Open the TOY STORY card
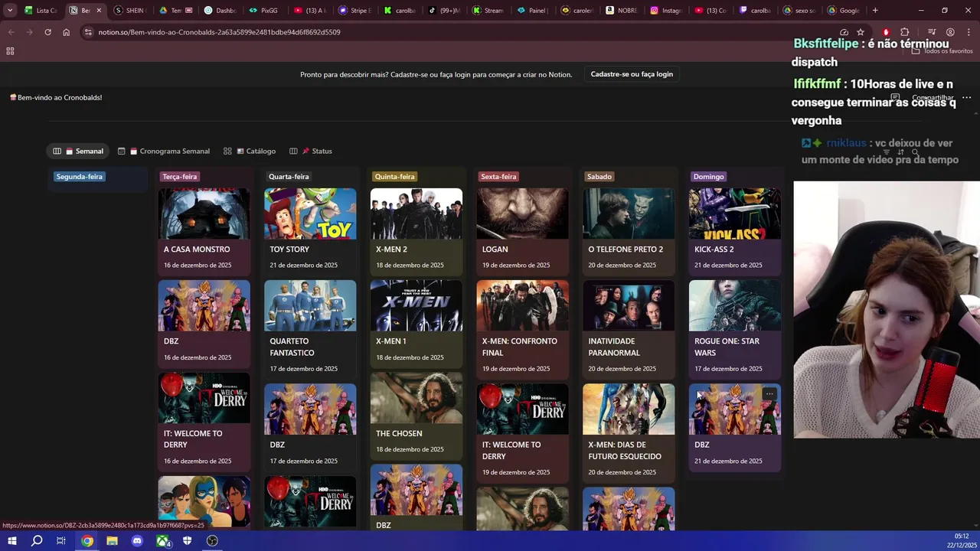The image size is (980, 551). (310, 232)
